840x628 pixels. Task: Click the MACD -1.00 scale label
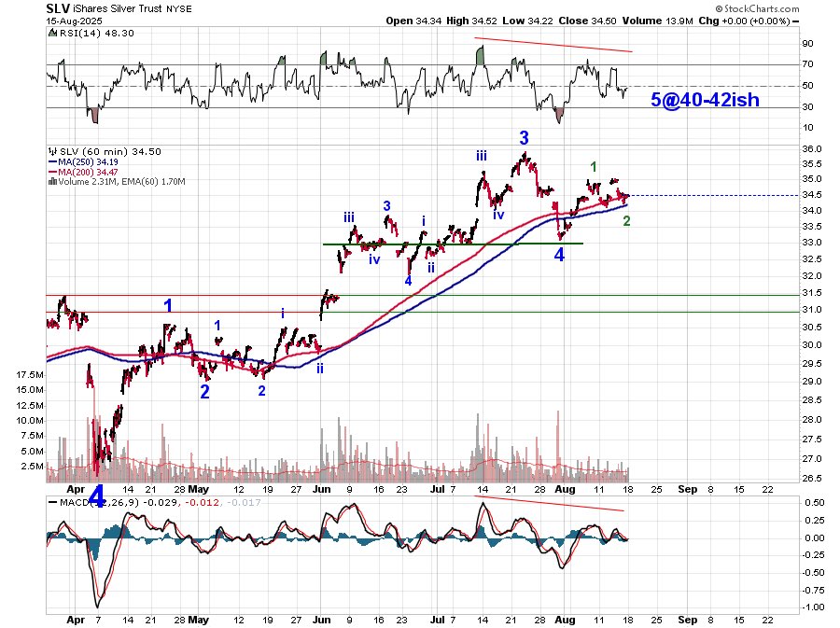click(x=813, y=607)
